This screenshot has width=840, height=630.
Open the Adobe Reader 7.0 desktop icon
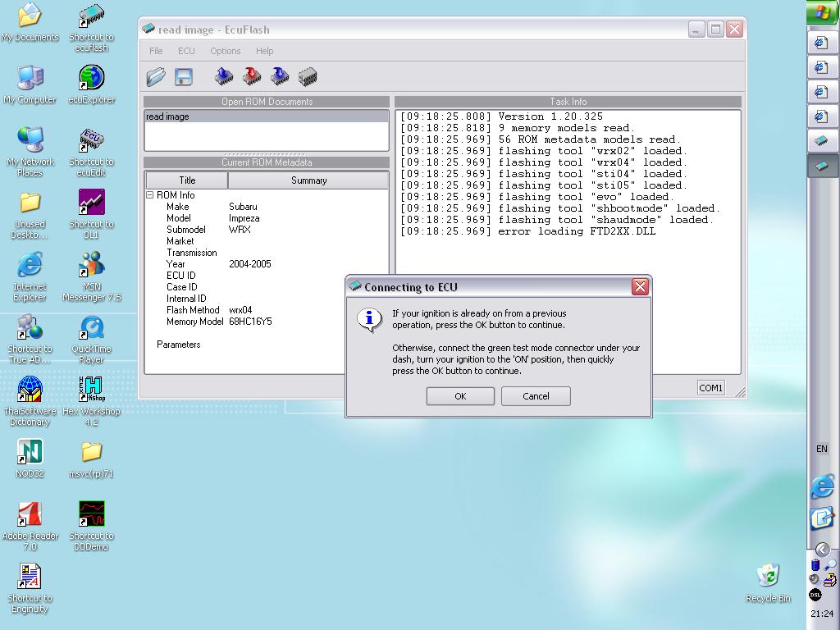pyautogui.click(x=30, y=526)
